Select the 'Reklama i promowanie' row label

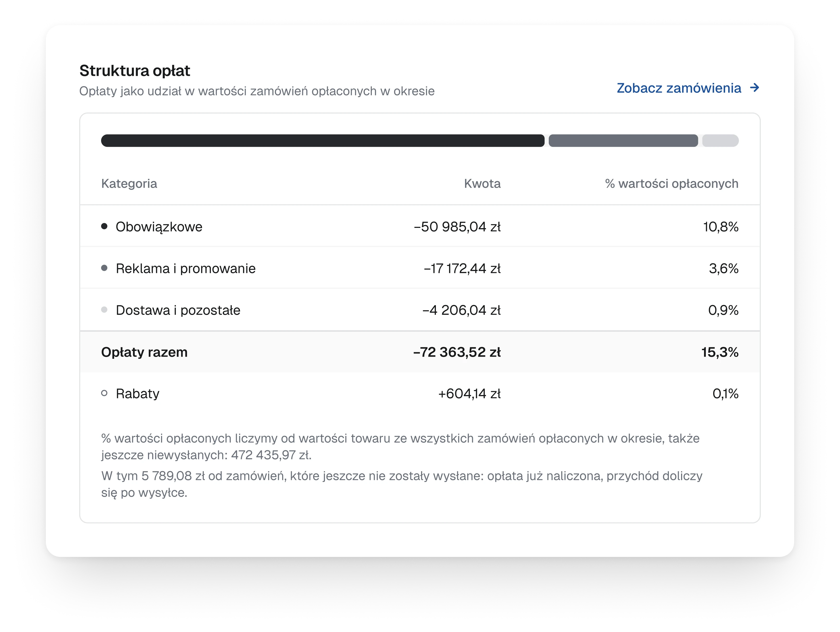[186, 269]
